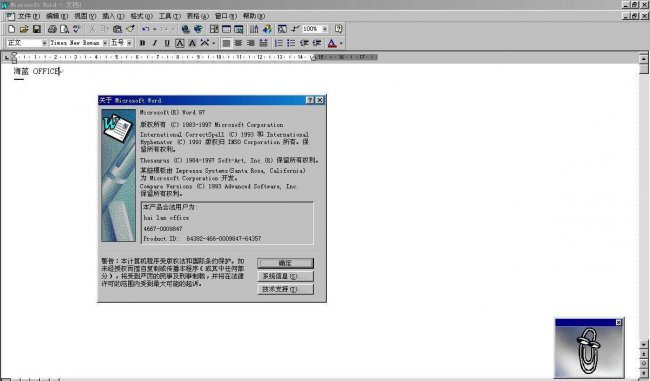
Task: Open the 五号 font size dropdown
Action: (x=129, y=43)
